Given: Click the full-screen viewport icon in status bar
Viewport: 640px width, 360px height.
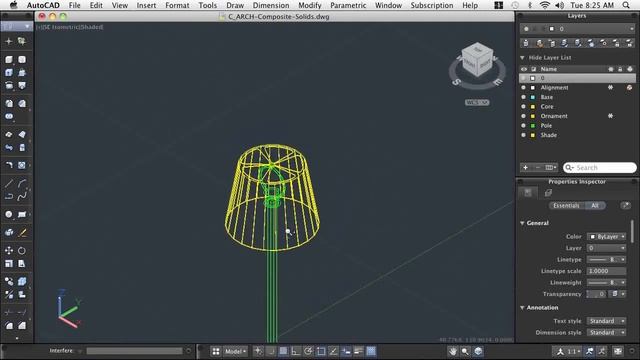Looking at the screenshot, I should [x=618, y=351].
